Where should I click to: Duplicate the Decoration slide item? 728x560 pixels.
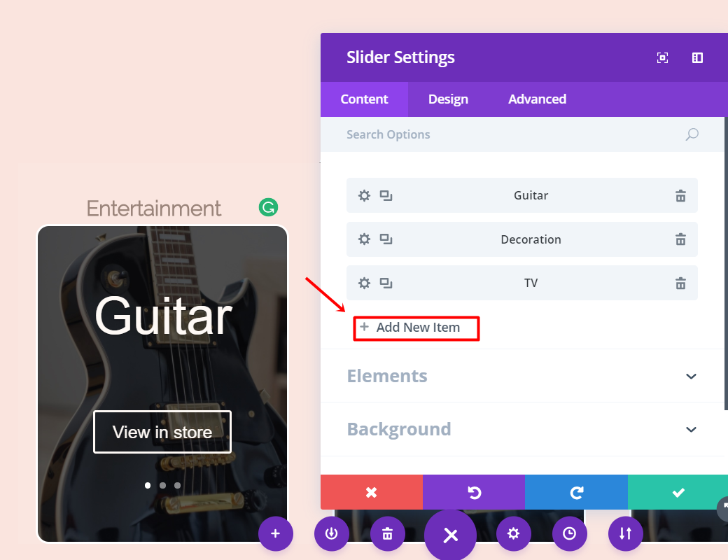386,239
